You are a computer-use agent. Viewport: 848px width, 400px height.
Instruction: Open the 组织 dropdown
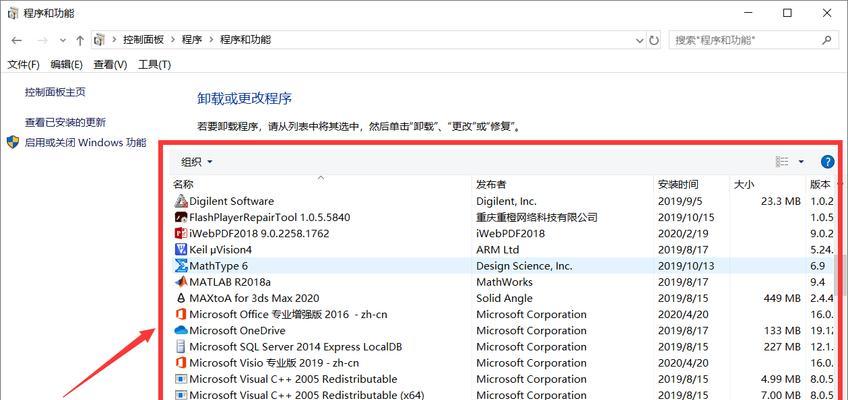tap(197, 162)
